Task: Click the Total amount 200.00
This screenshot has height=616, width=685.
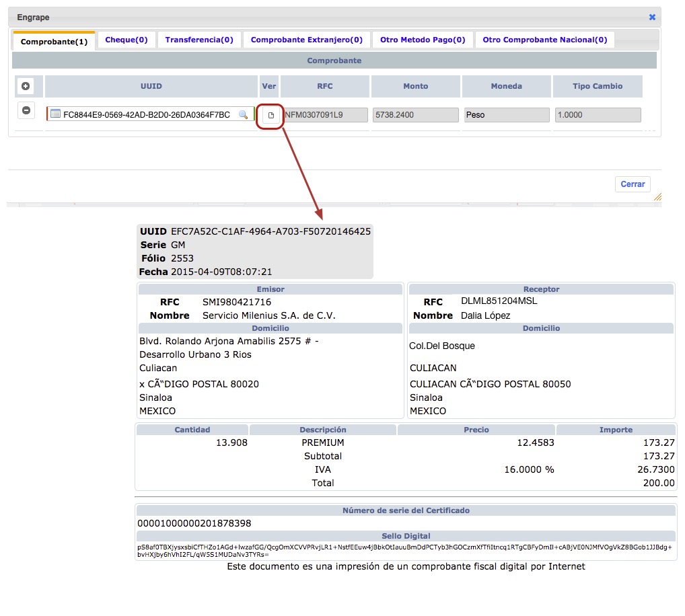Action: tap(659, 484)
